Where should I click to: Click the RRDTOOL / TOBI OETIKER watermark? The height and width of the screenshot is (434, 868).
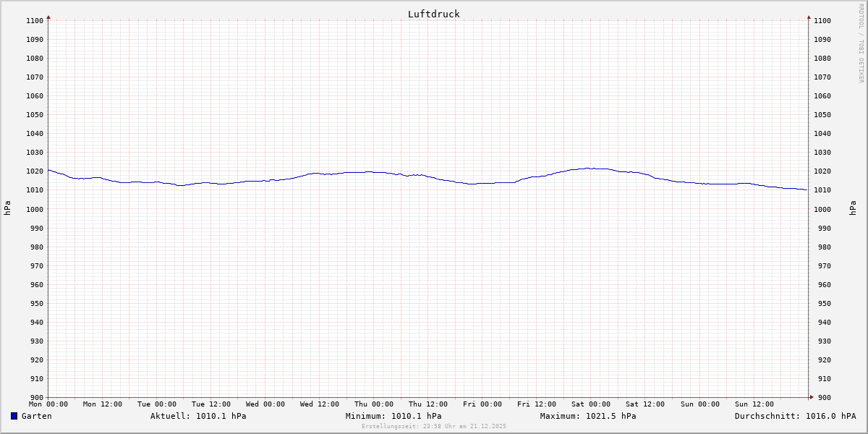coord(861,43)
